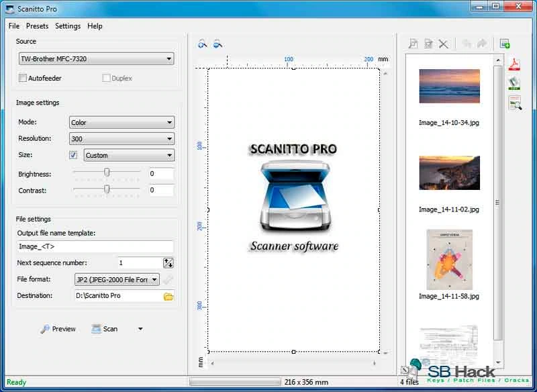Image resolution: width=537 pixels, height=392 pixels.
Task: Click file name Image_14-11-02.jpg
Action: [449, 209]
